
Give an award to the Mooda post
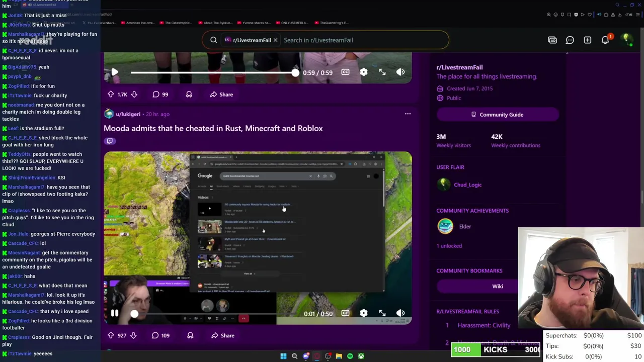(190, 335)
